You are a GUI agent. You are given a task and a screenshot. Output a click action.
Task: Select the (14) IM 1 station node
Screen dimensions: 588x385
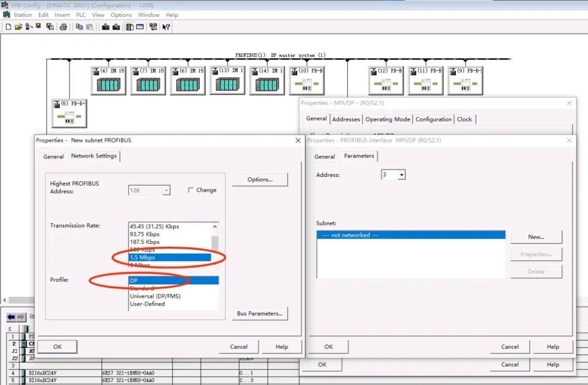click(267, 80)
